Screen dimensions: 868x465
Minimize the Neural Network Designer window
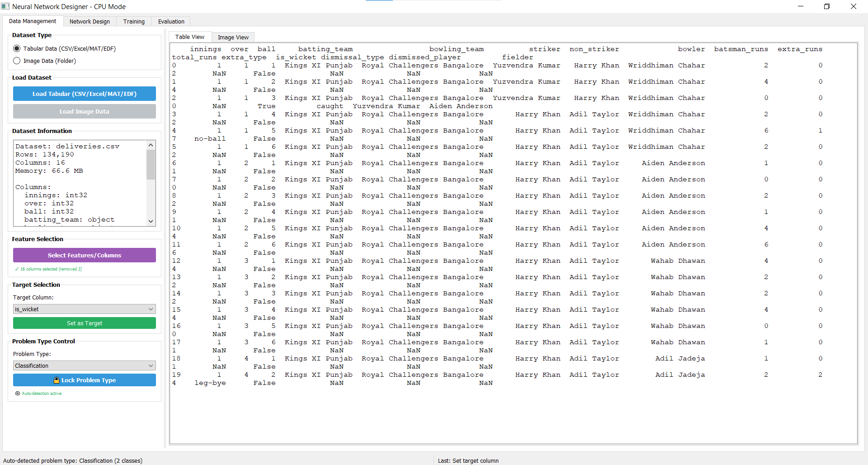pos(801,6)
